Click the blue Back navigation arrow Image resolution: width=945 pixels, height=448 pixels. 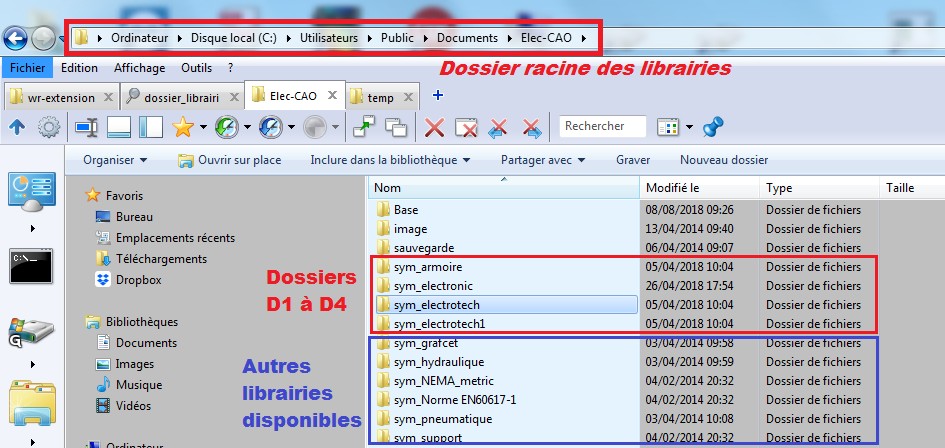point(15,38)
